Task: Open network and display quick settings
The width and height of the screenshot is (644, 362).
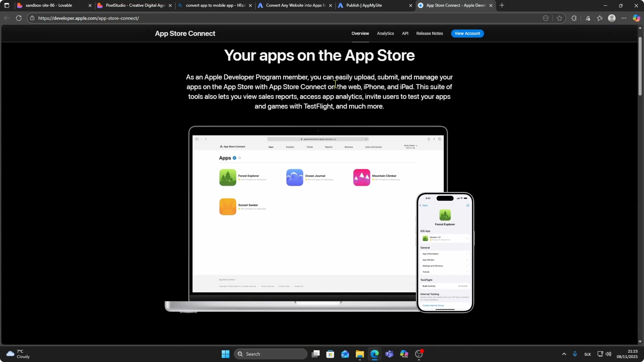Action: click(x=600, y=354)
